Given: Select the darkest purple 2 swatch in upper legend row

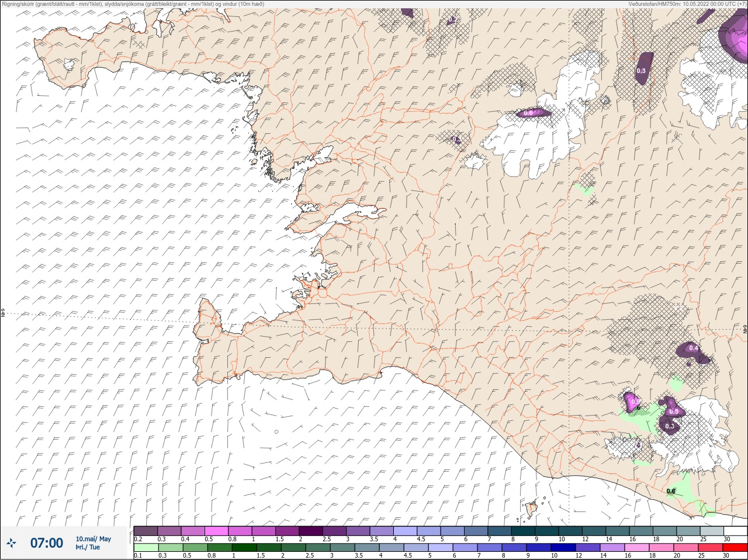Looking at the screenshot, I should point(310,531).
